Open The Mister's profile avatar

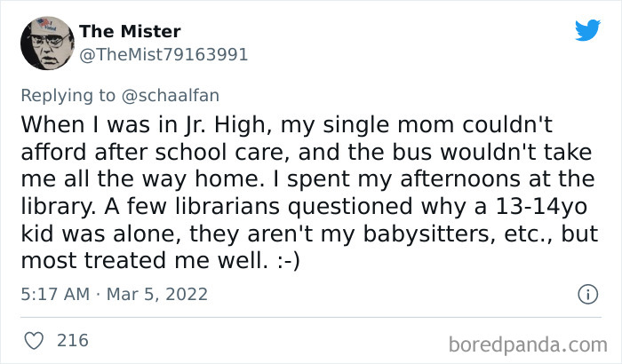(43, 44)
